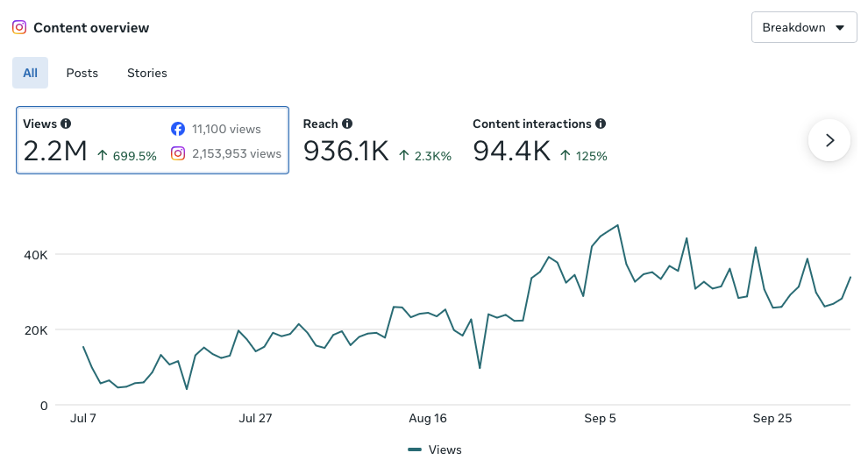Click the Aug 16 axis label

(x=428, y=418)
